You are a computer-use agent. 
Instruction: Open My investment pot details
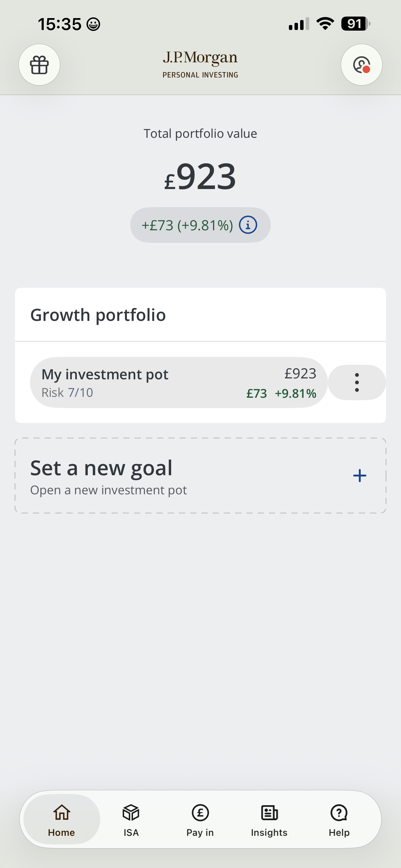coord(179,382)
